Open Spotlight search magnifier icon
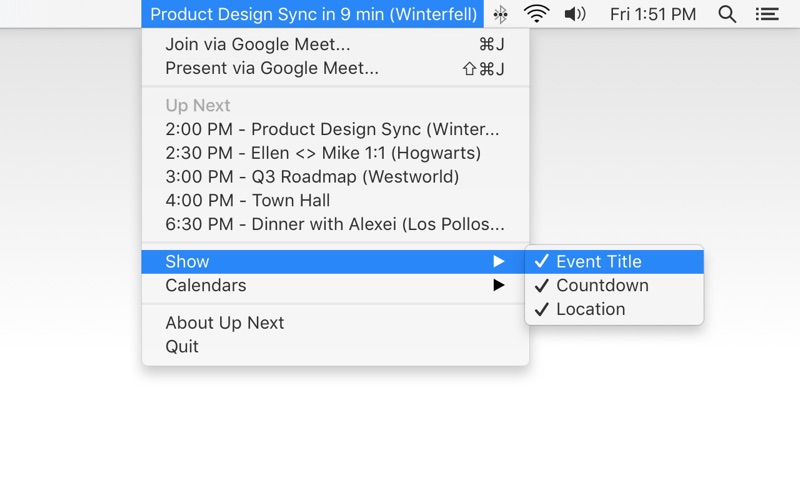Screen dimensions: 800x500 coord(727,14)
